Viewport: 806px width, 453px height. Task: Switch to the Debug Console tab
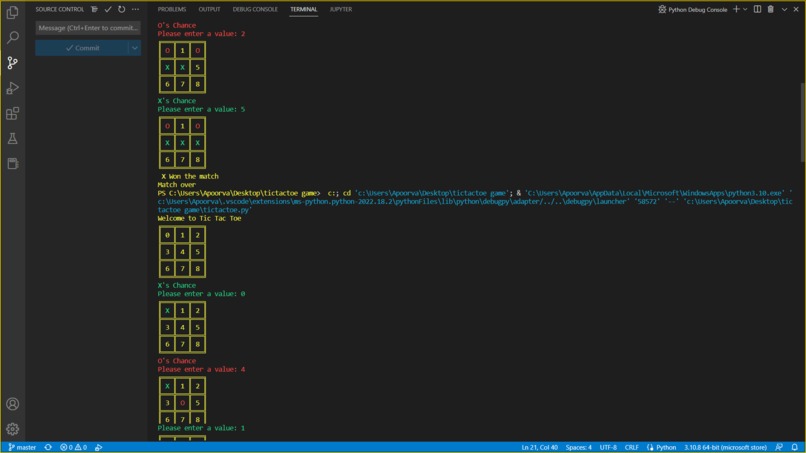(x=255, y=9)
